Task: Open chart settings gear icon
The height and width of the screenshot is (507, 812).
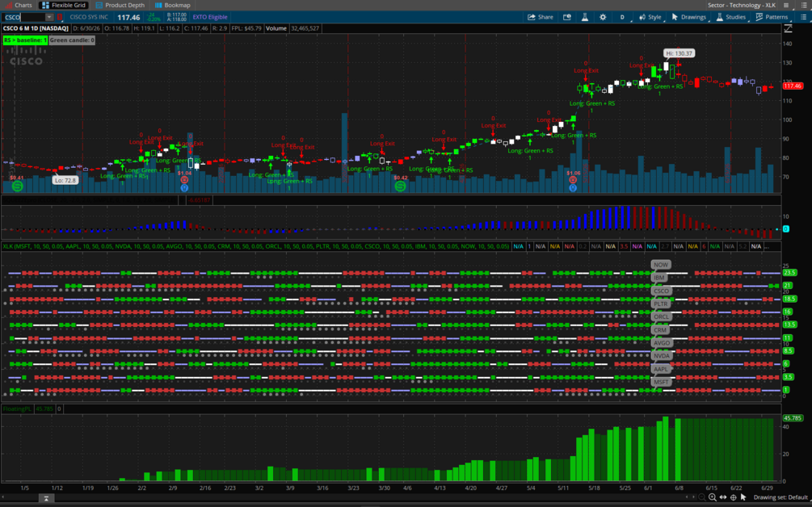Action: coord(603,17)
